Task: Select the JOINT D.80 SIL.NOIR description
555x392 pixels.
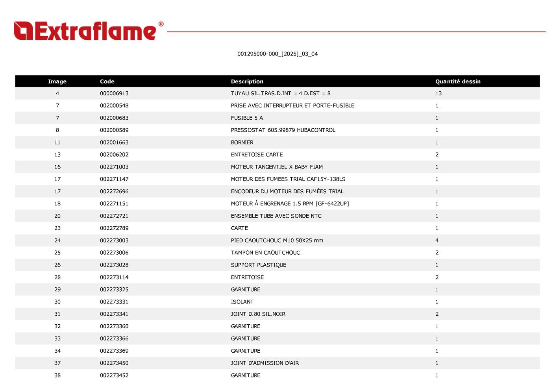Action: [x=258, y=314]
